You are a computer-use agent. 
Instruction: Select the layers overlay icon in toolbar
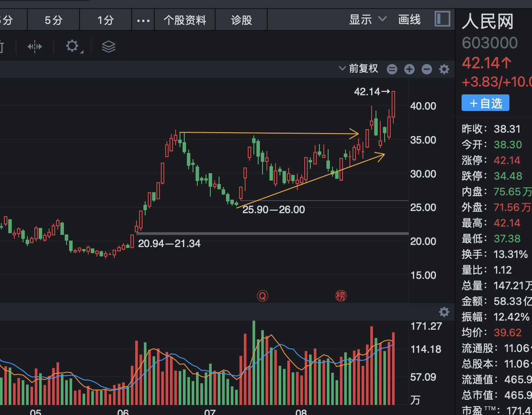(x=108, y=47)
